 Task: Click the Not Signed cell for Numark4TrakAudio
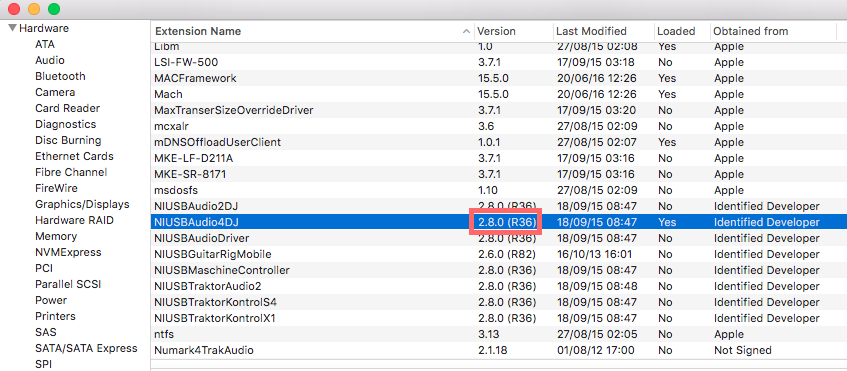pos(742,350)
